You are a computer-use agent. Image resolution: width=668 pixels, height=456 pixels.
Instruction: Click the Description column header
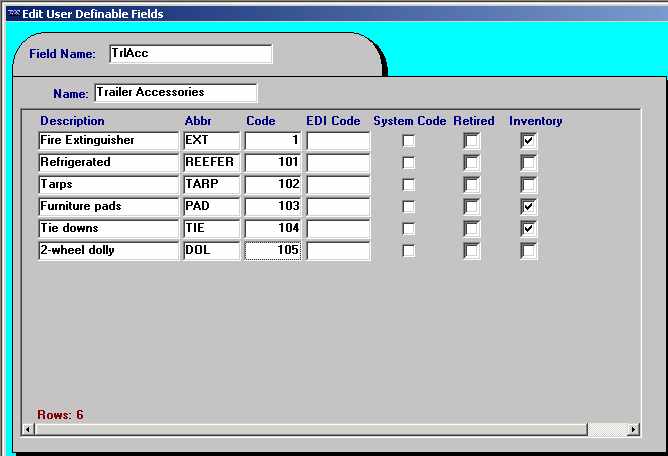72,121
